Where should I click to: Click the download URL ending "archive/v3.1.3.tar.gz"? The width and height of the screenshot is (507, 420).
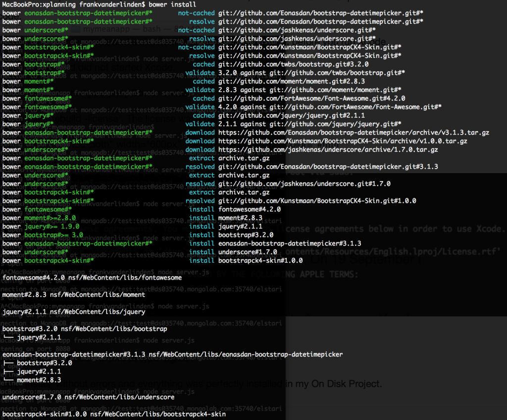354,133
